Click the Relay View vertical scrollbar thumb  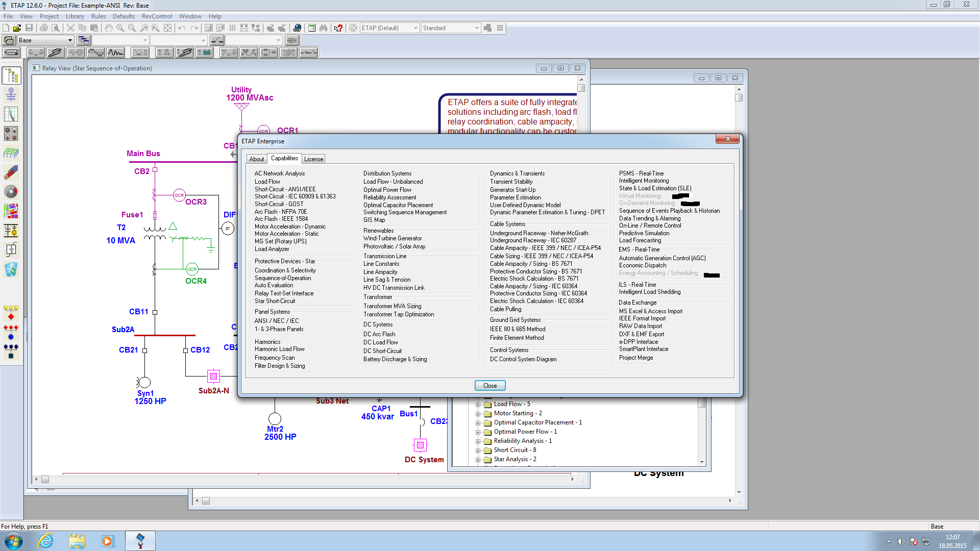point(581,88)
